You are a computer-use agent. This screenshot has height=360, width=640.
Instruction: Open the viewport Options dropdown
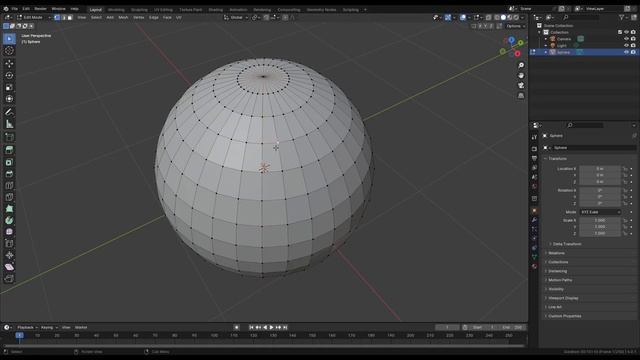(516, 26)
